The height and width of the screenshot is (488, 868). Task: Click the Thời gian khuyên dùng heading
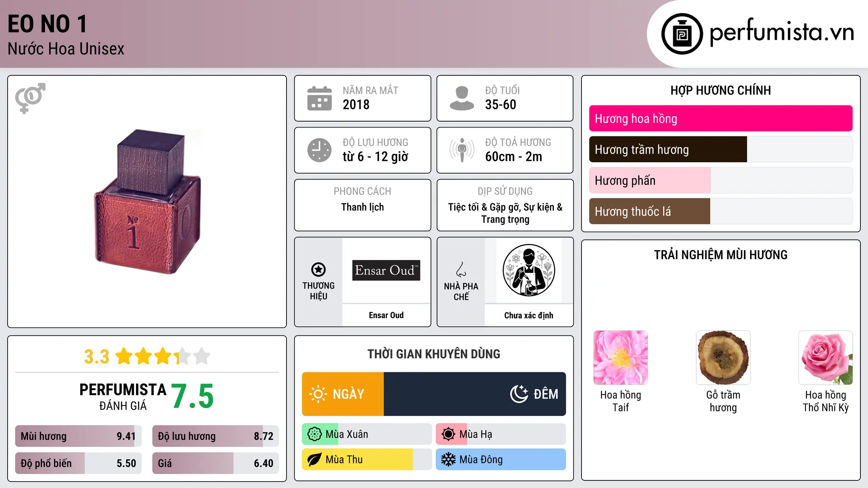click(434, 354)
